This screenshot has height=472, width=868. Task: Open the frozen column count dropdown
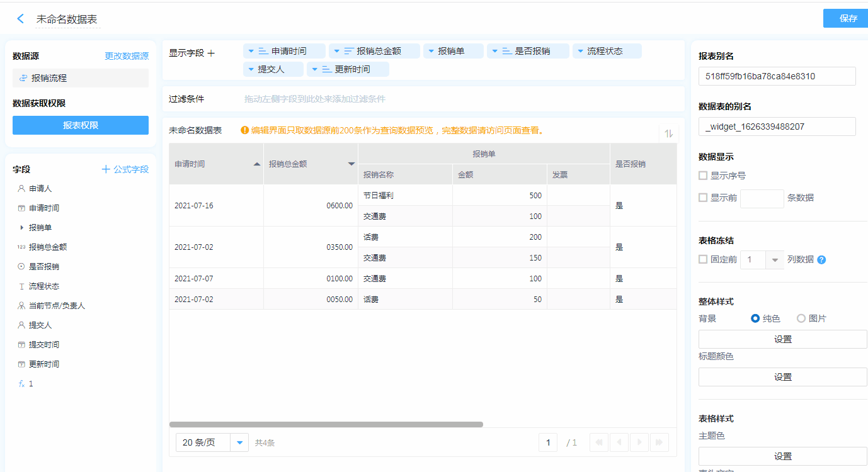coord(774,260)
